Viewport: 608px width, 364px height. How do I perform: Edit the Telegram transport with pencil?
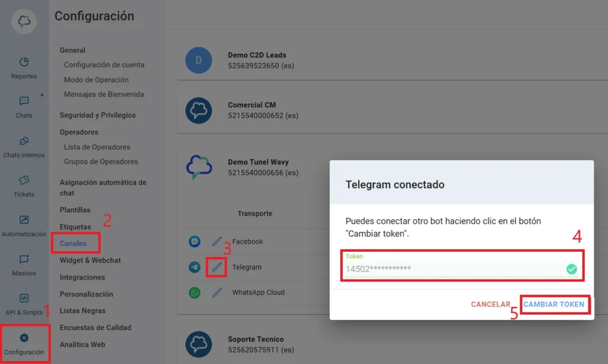pos(217,267)
